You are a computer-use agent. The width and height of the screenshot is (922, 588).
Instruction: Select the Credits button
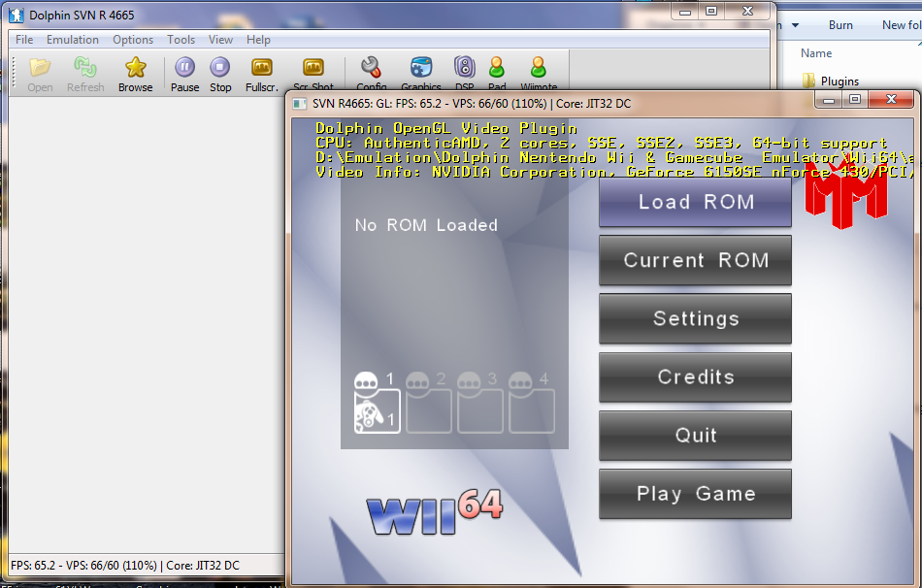pyautogui.click(x=695, y=377)
